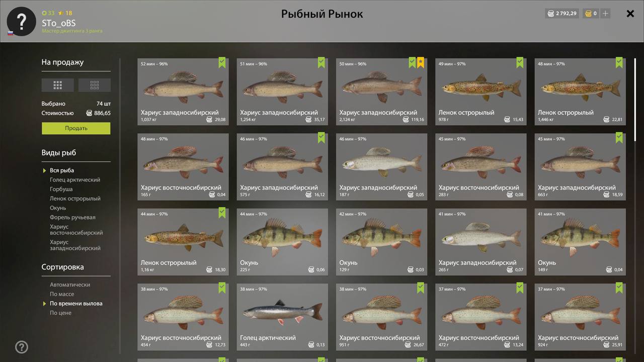Viewport: 644px width, 362px height.
Task: Switch to large grid view icon
Action: (x=57, y=85)
